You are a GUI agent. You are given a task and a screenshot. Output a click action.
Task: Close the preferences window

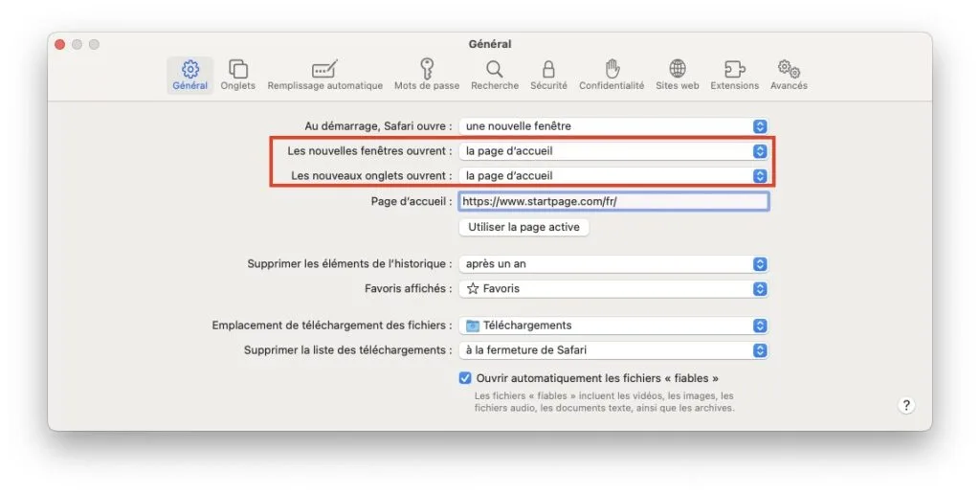coord(60,44)
